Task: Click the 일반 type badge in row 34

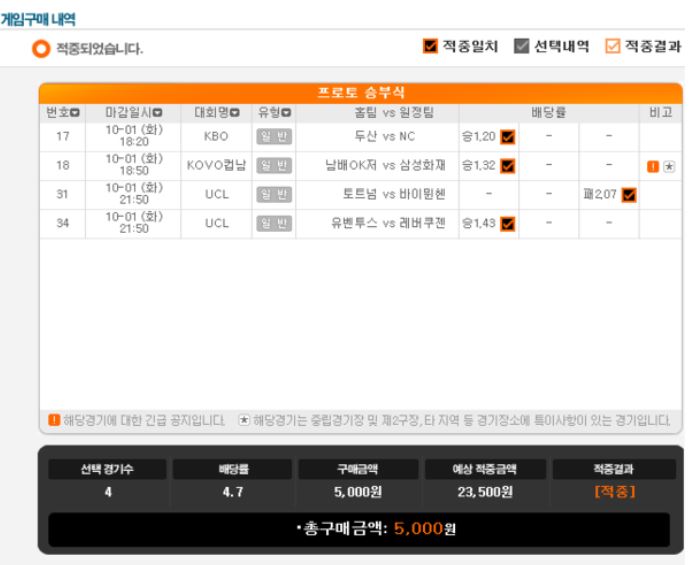Action: click(274, 223)
